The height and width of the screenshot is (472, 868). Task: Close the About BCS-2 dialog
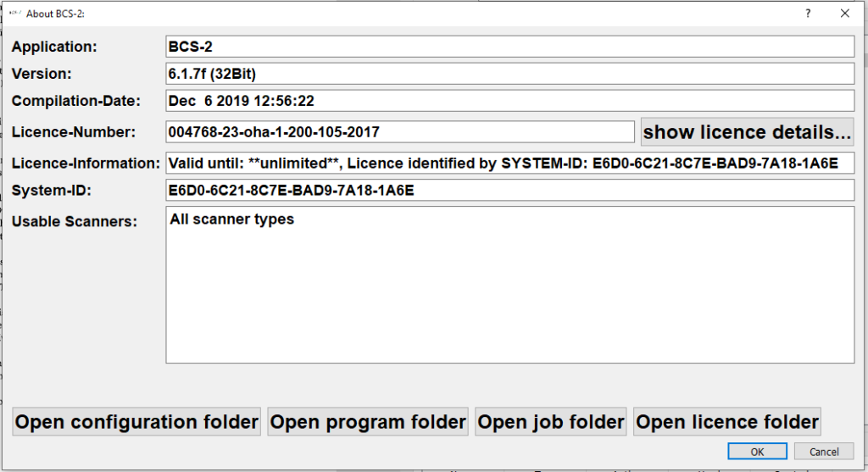tap(845, 14)
